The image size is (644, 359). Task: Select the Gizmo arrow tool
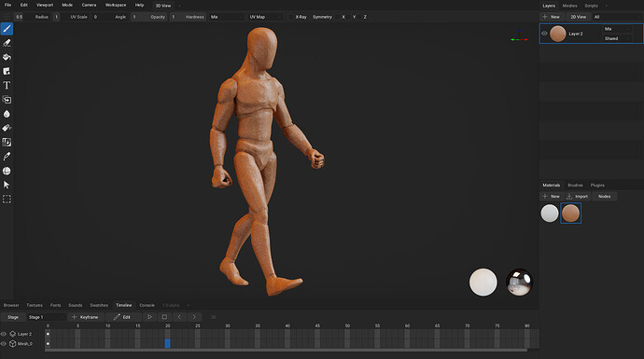coord(7,185)
